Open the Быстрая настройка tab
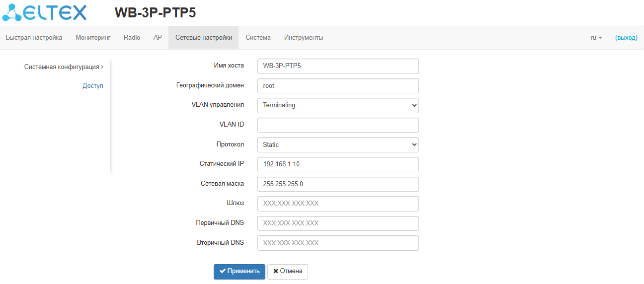Viewport: 644px width, 284px height. [34, 38]
